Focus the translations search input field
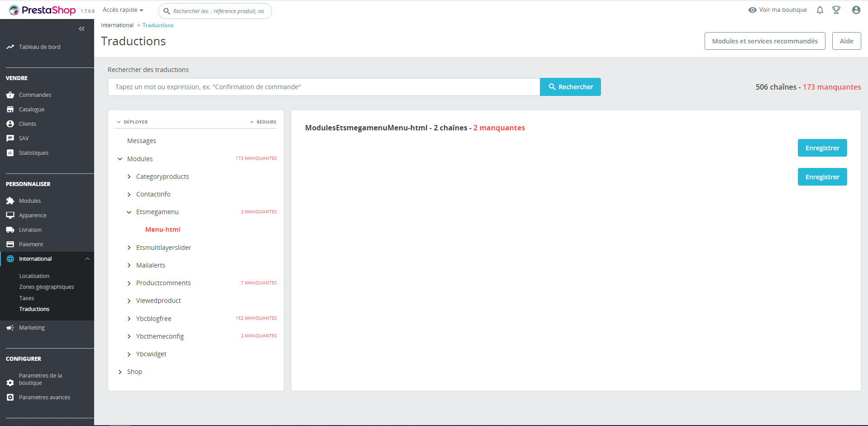Image resolution: width=868 pixels, height=426 pixels. click(x=324, y=87)
